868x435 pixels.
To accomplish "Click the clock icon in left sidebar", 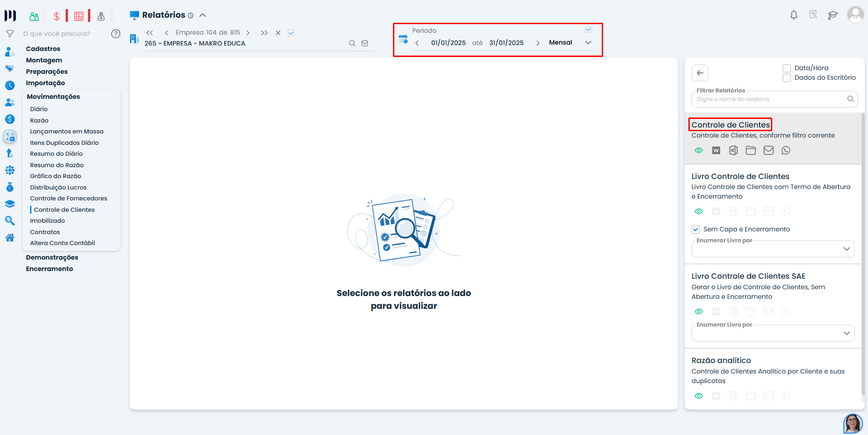I will click(x=10, y=85).
